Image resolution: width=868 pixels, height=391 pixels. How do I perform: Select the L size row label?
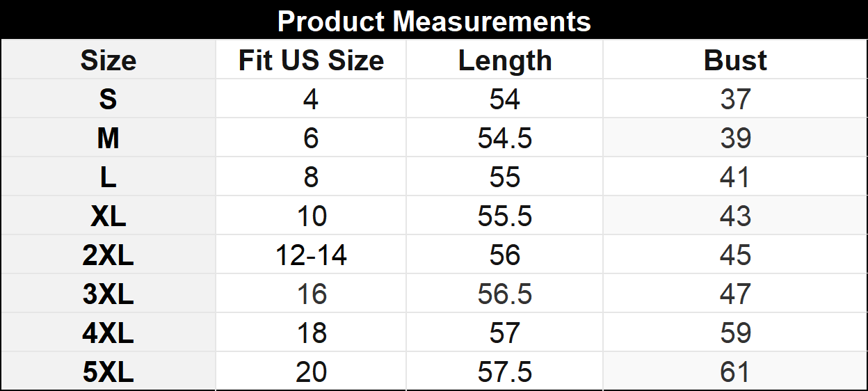tap(108, 177)
